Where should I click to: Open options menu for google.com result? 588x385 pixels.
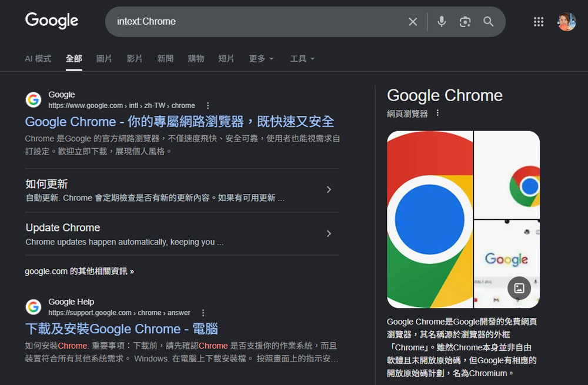click(x=208, y=106)
